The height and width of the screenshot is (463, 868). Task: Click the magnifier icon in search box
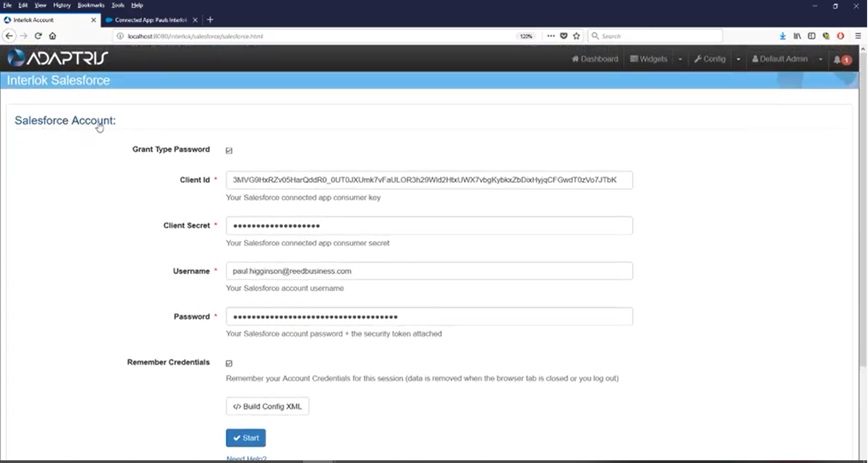click(x=595, y=36)
